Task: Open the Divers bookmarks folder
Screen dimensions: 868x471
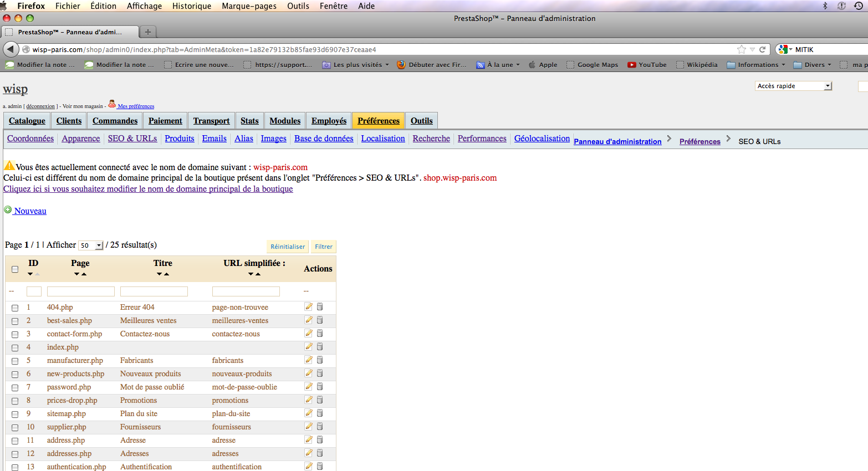Action: point(813,65)
